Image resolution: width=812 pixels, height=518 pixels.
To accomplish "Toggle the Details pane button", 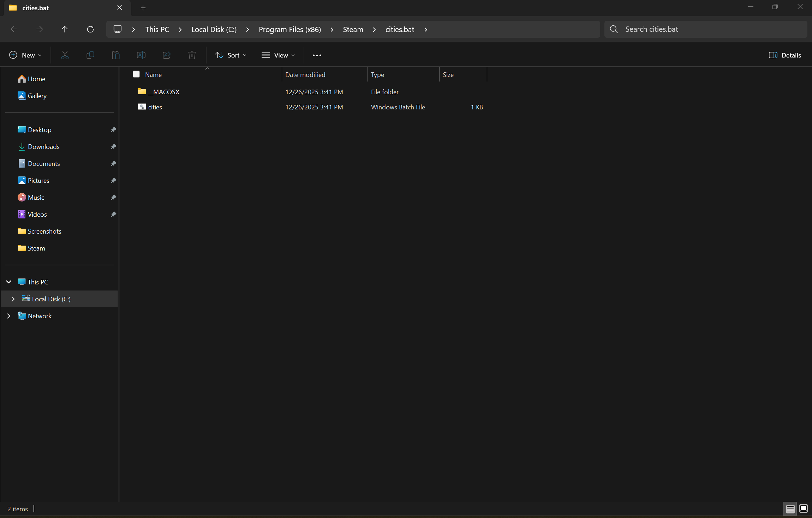I will (x=785, y=55).
